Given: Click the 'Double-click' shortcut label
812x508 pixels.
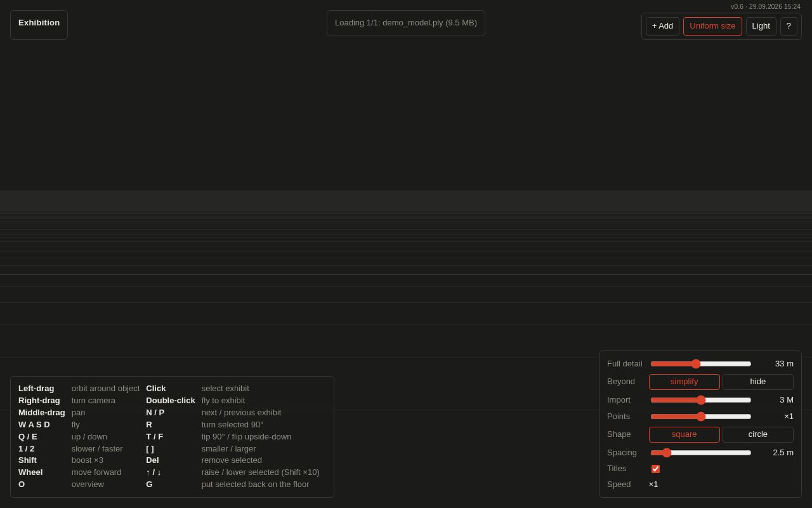Looking at the screenshot, I should click(171, 401).
